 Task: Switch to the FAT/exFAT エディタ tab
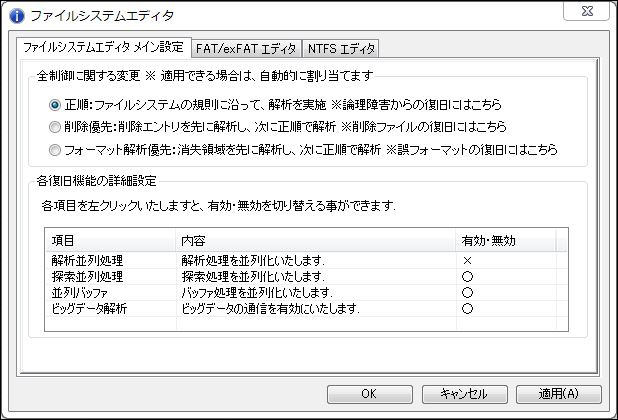coord(246,48)
